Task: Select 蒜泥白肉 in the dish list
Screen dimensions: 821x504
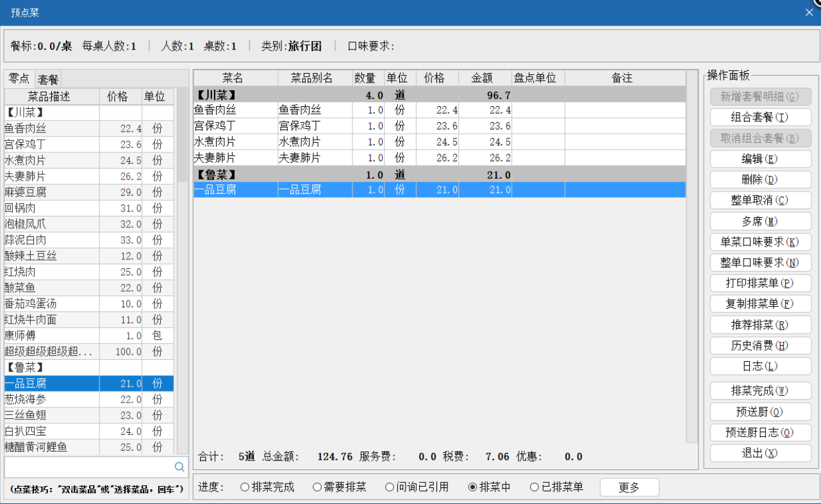Action: tap(89, 240)
